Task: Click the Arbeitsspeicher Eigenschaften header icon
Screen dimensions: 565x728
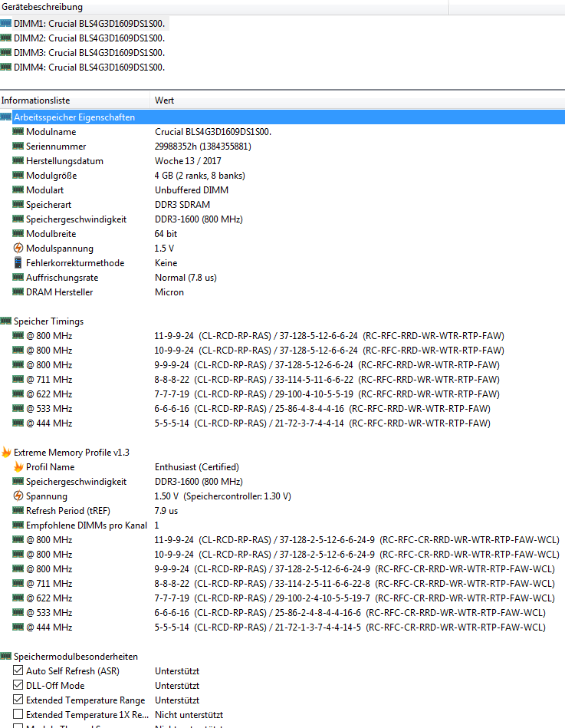Action: coord(6,117)
